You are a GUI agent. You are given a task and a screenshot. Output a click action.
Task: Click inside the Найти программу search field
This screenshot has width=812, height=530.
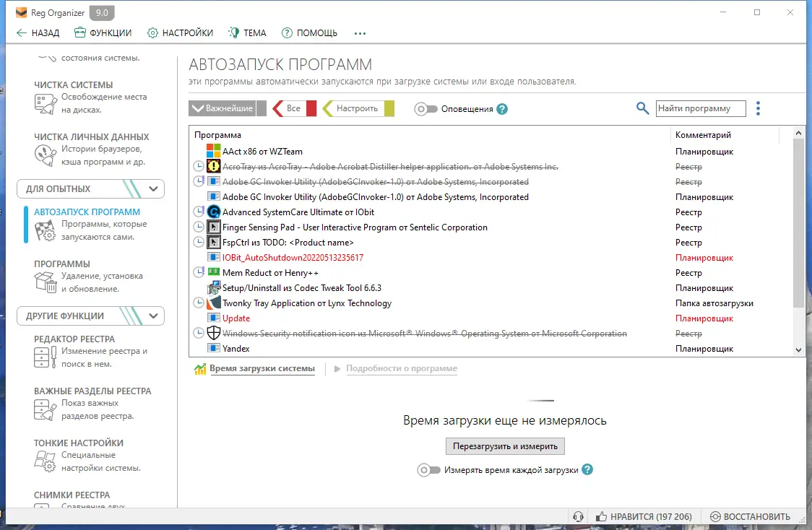(x=701, y=108)
